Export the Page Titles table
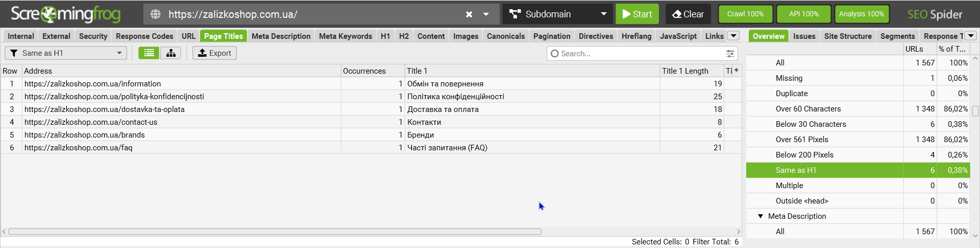 [x=214, y=53]
